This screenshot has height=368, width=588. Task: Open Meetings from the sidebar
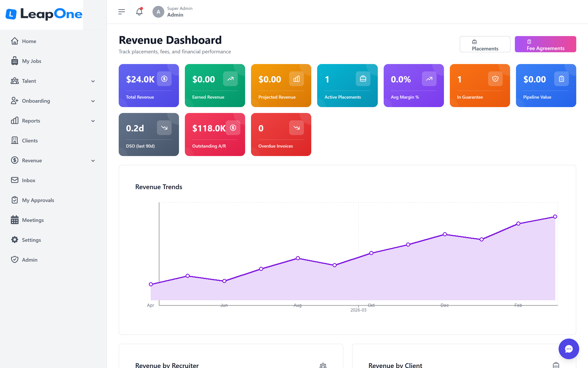click(x=33, y=220)
